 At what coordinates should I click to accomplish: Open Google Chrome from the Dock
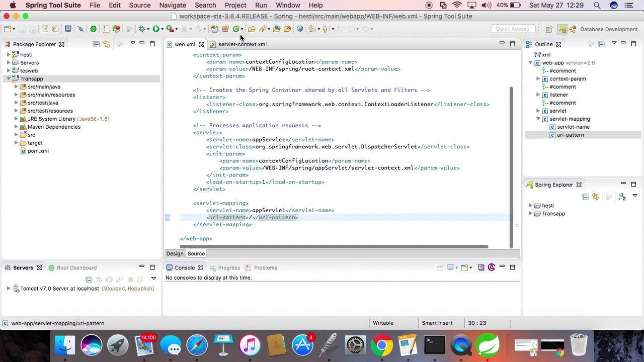pos(382,345)
